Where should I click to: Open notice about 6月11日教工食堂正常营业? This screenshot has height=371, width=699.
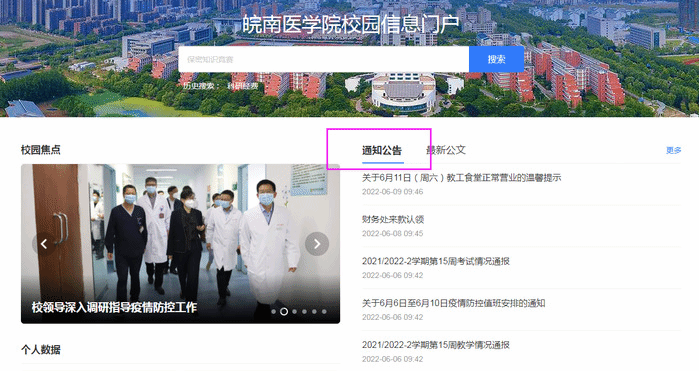pyautogui.click(x=461, y=178)
